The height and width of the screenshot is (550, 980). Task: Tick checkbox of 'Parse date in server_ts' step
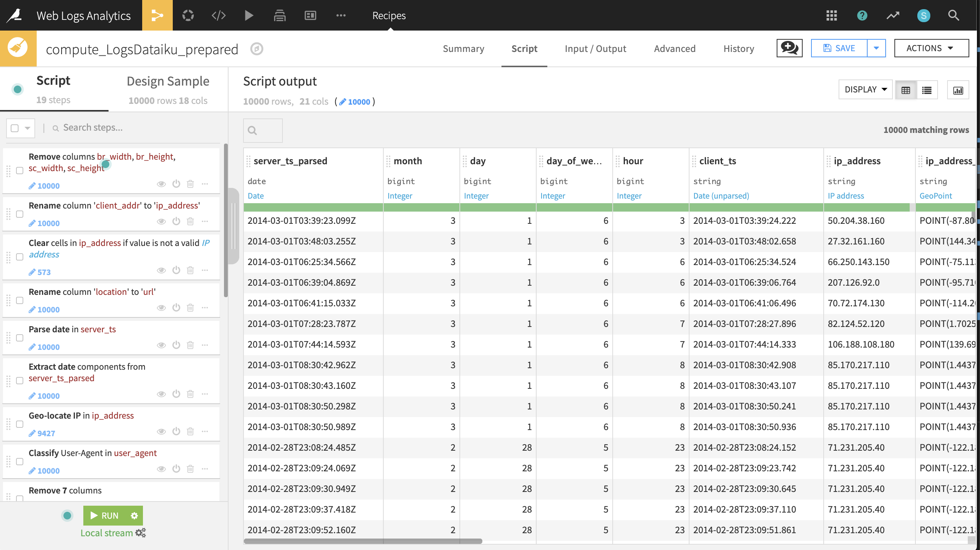coord(19,338)
